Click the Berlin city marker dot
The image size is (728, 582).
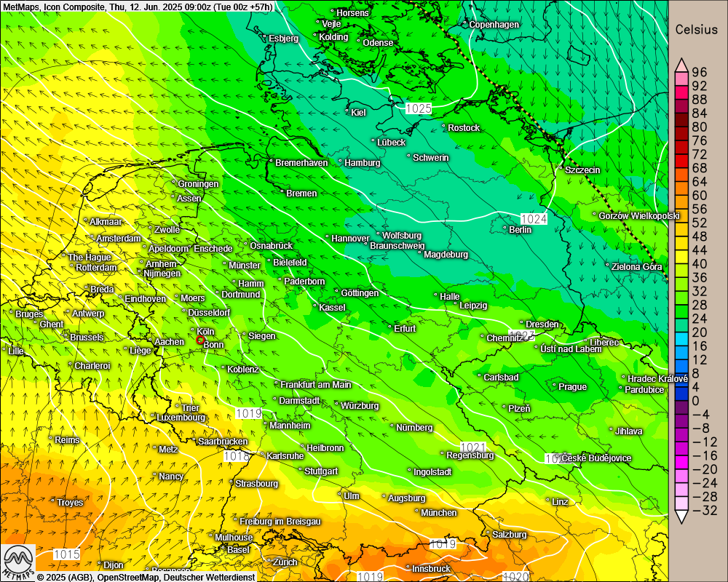(x=505, y=228)
